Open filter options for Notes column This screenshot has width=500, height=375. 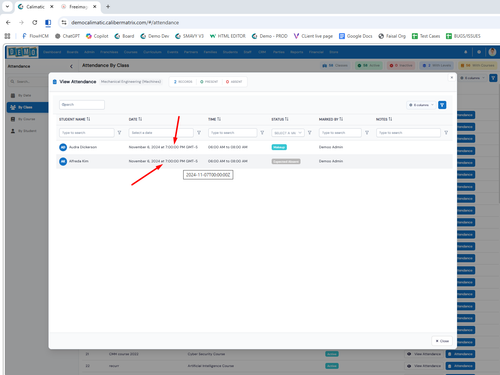point(446,133)
